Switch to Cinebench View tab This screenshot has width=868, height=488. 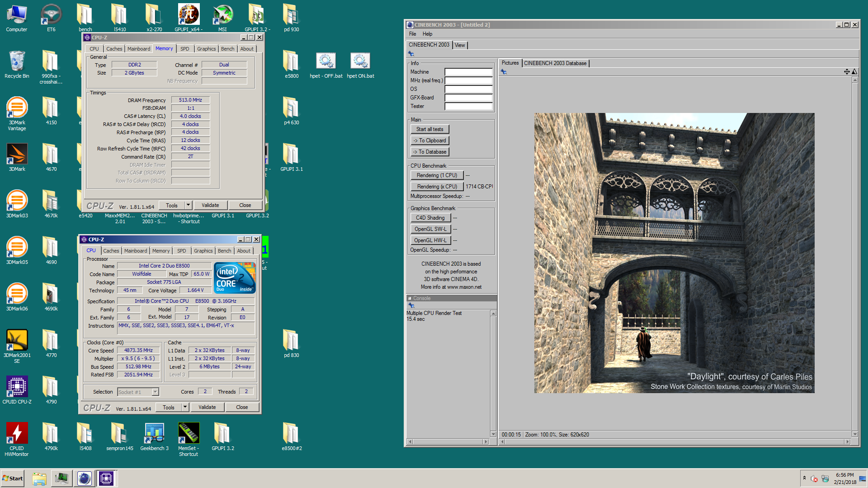[x=460, y=45]
